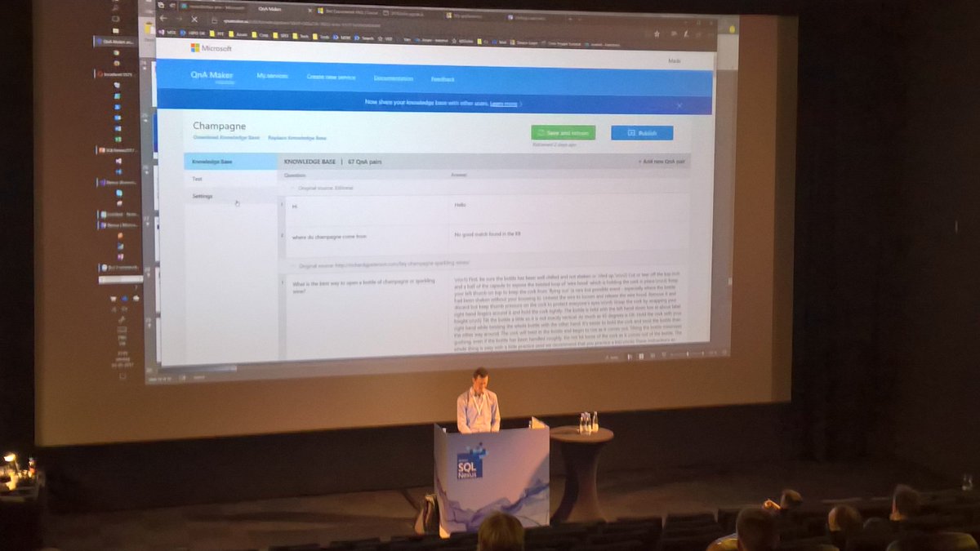980x551 pixels.
Task: Click the browser back arrow
Action: point(164,17)
